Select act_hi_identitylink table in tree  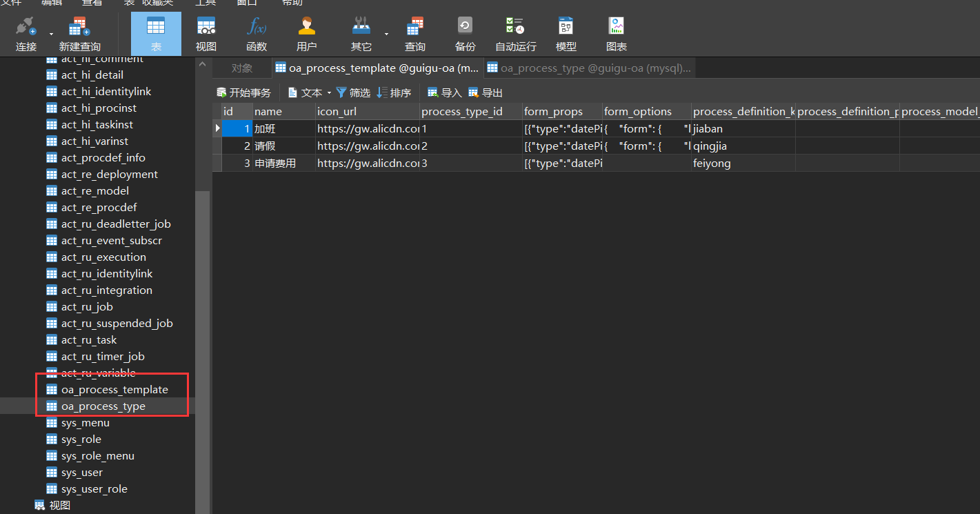pyautogui.click(x=106, y=91)
